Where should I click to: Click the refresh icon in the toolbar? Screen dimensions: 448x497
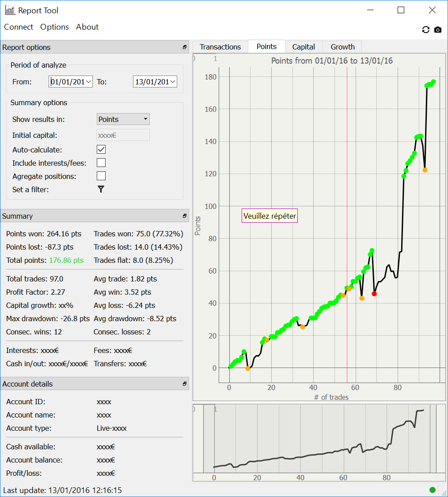[x=426, y=30]
